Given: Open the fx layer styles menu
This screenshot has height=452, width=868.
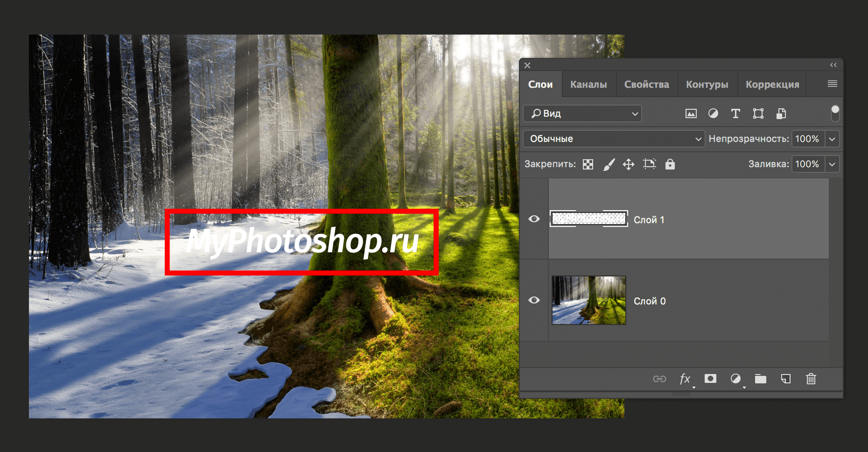Looking at the screenshot, I should [685, 379].
